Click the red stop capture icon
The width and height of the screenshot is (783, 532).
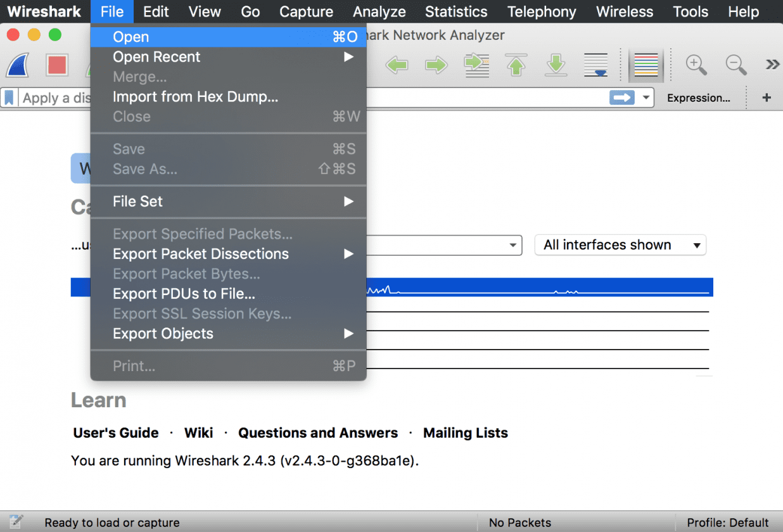click(x=56, y=65)
